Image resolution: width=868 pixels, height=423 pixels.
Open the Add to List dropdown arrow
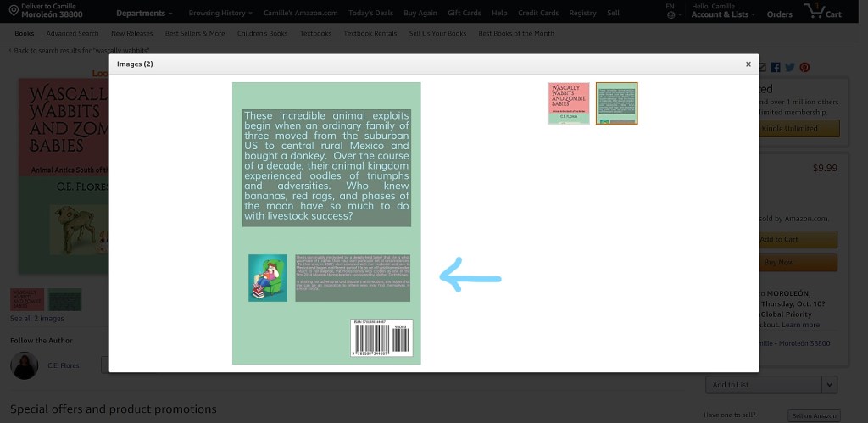pyautogui.click(x=830, y=385)
